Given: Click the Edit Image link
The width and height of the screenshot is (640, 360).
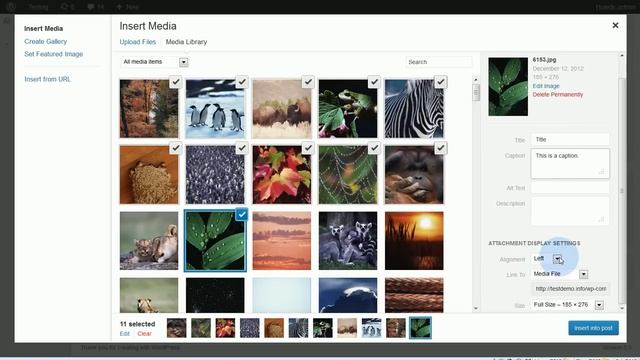Looking at the screenshot, I should click(x=546, y=86).
